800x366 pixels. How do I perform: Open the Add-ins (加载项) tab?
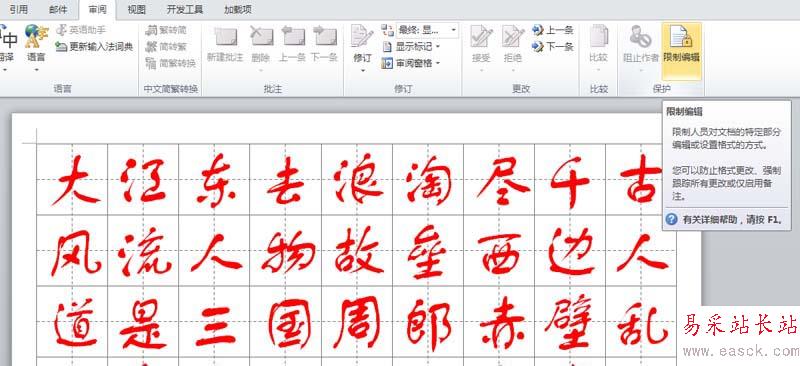pyautogui.click(x=238, y=10)
